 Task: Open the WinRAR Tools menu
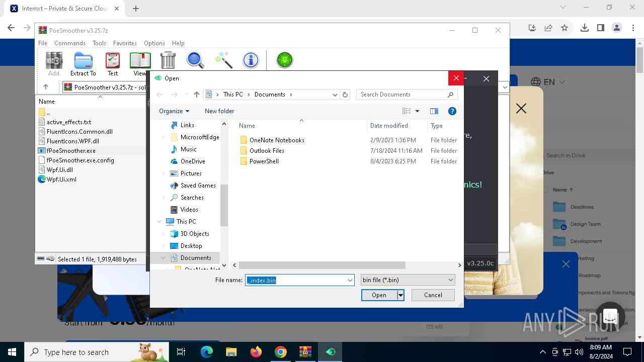pyautogui.click(x=99, y=43)
